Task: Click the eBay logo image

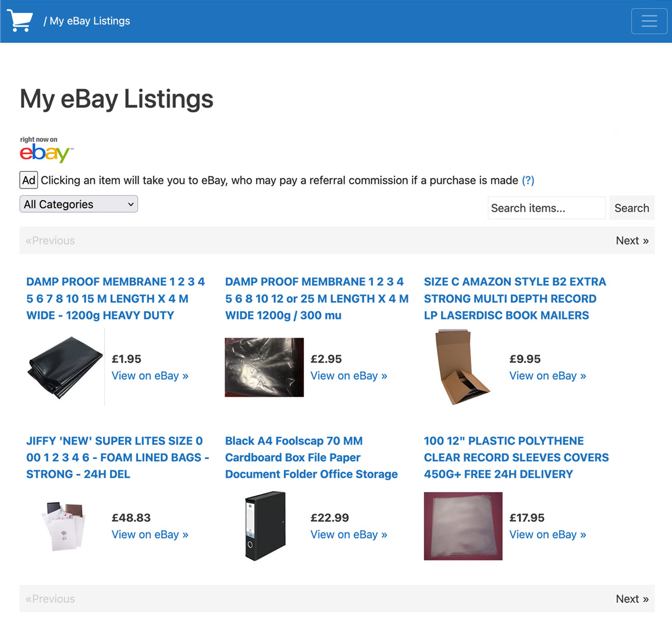Action: pos(47,150)
